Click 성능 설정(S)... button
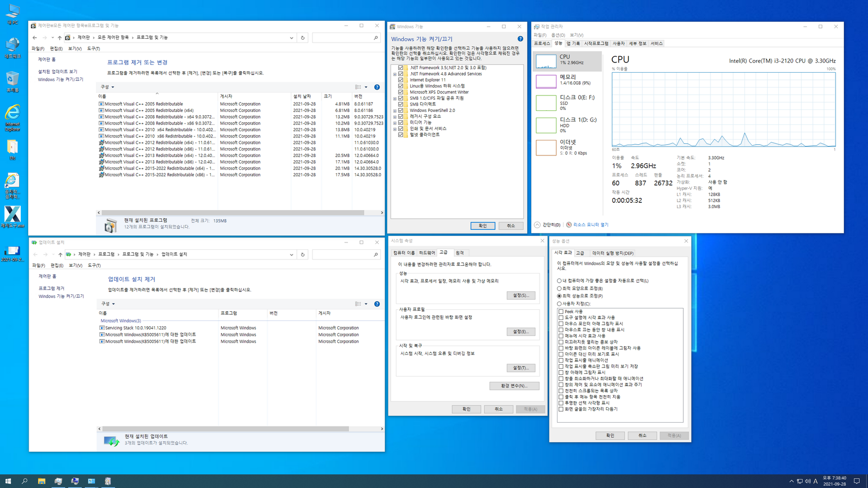 coord(521,295)
